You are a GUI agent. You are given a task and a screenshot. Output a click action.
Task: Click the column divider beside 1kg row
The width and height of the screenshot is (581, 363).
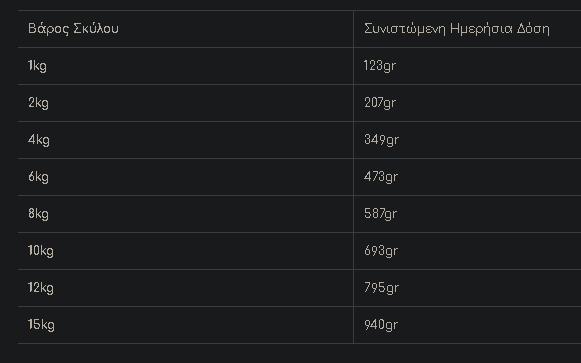pos(353,66)
